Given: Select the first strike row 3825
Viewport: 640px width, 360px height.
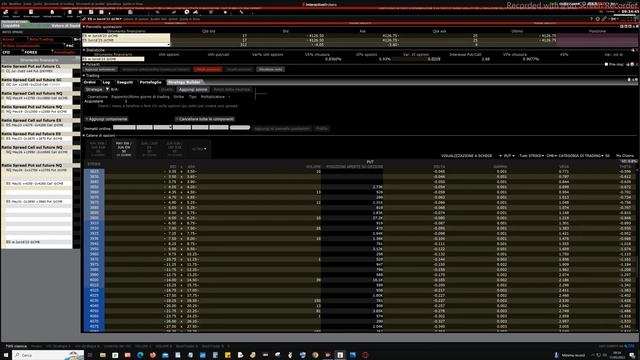Looking at the screenshot, I should click(359, 171).
